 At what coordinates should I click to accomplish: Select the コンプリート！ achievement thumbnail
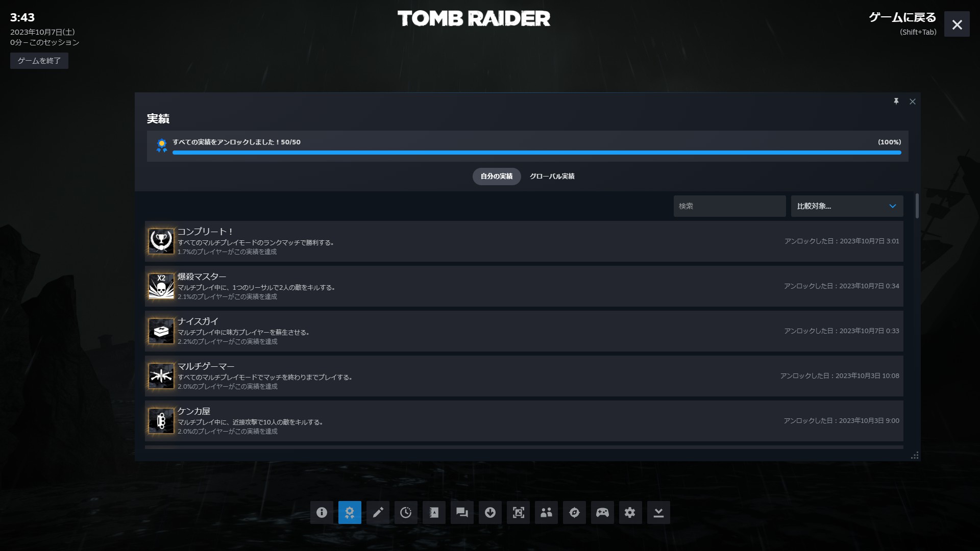(x=161, y=241)
